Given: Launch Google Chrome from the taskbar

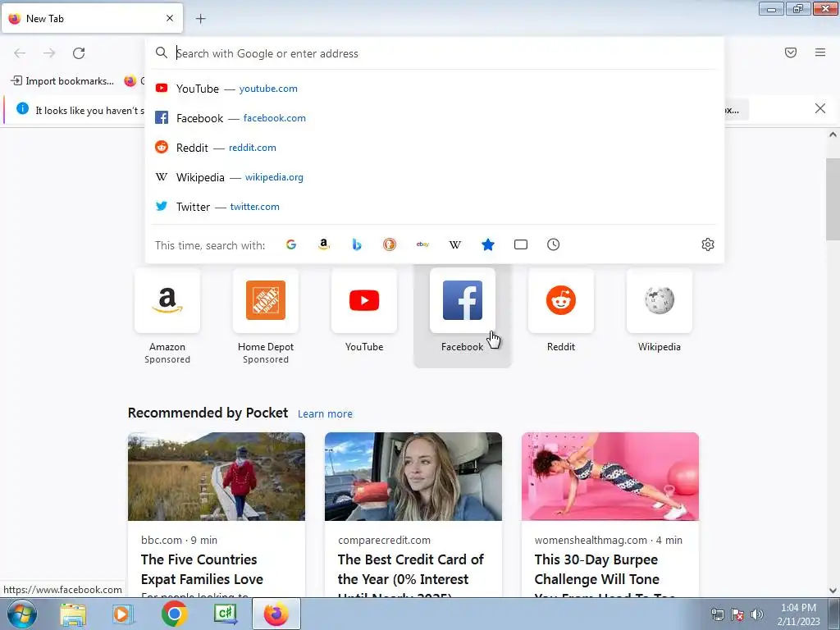Looking at the screenshot, I should (x=174, y=614).
